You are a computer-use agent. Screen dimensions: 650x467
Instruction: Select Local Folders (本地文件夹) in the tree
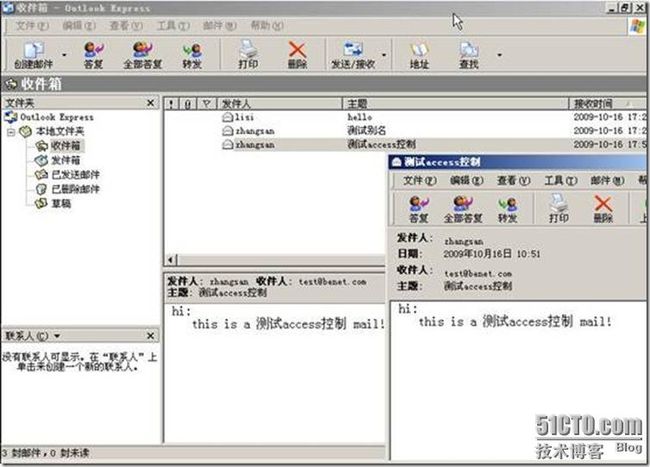point(59,132)
